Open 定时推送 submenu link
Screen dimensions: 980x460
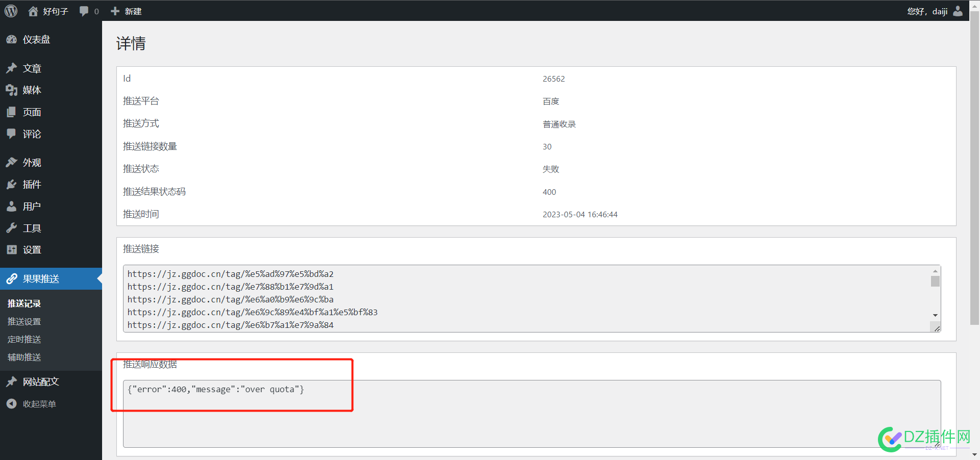pyautogui.click(x=24, y=340)
